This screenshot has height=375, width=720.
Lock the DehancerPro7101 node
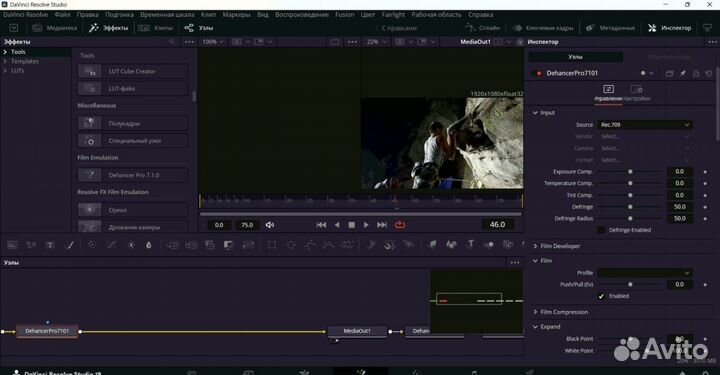(696, 73)
